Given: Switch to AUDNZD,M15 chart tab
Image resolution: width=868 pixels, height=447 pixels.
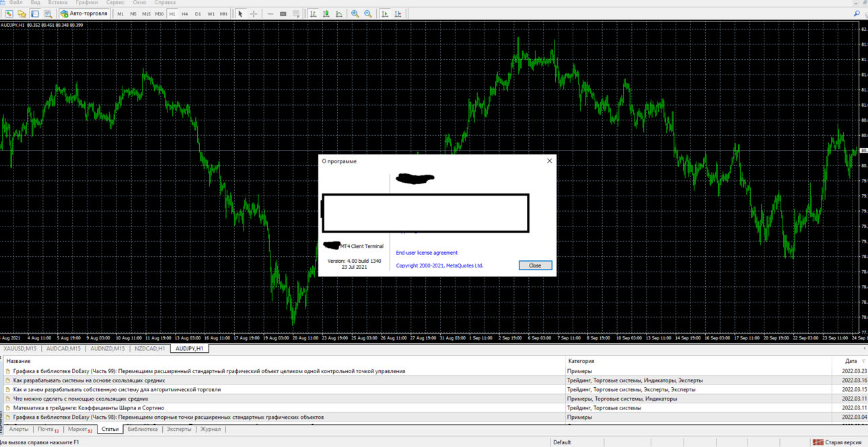Looking at the screenshot, I should (108, 349).
